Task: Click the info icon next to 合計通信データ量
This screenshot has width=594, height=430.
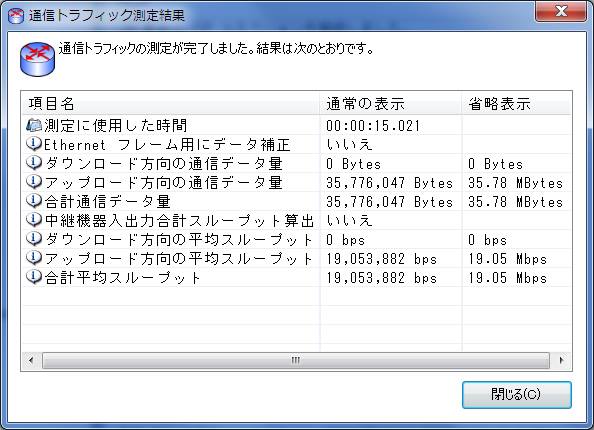Action: [34, 201]
